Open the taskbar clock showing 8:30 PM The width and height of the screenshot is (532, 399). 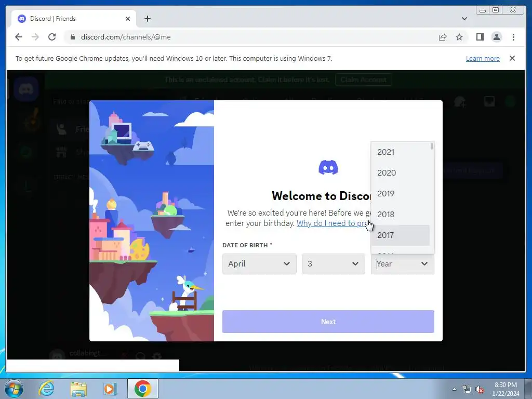[x=506, y=389]
